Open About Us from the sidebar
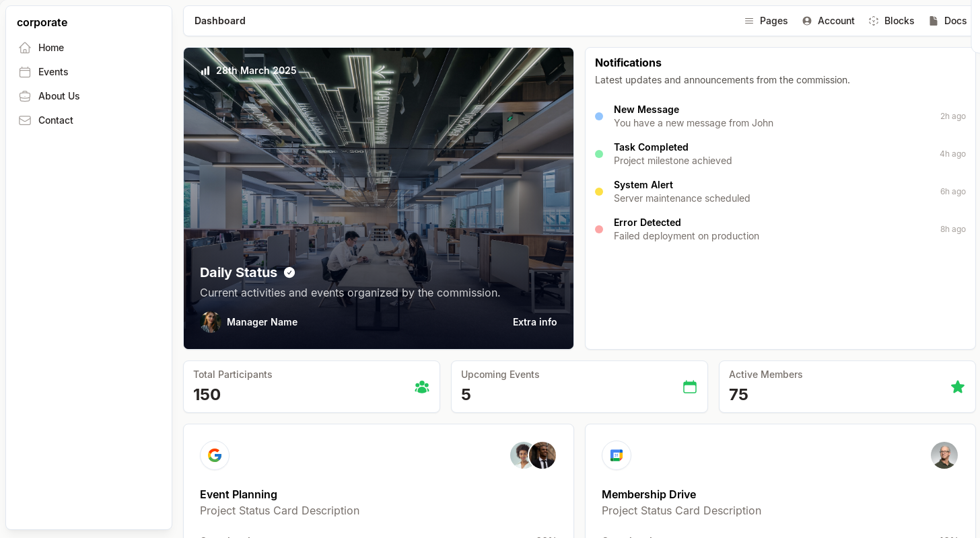The image size is (980, 538). [59, 96]
